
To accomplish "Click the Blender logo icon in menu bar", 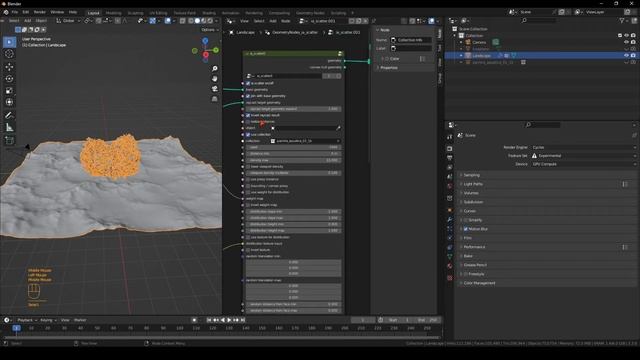I will [x=6, y=12].
